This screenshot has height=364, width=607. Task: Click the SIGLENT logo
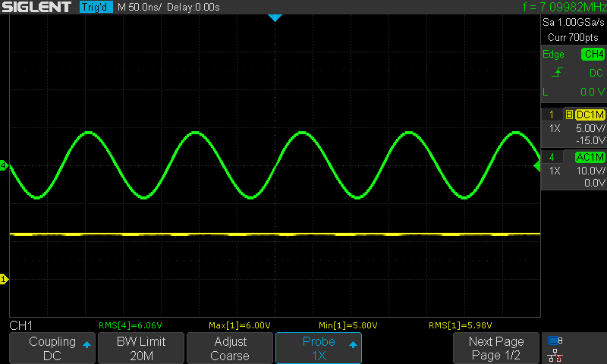click(36, 7)
